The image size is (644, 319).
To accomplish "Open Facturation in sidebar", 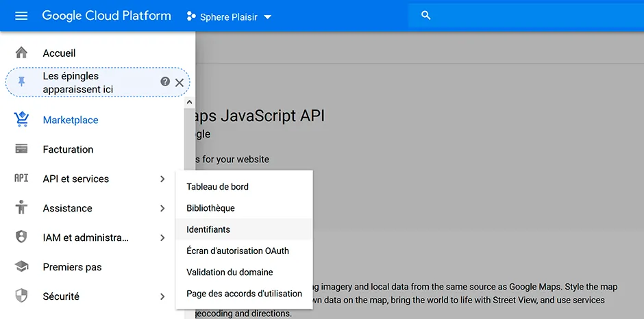I will (69, 149).
